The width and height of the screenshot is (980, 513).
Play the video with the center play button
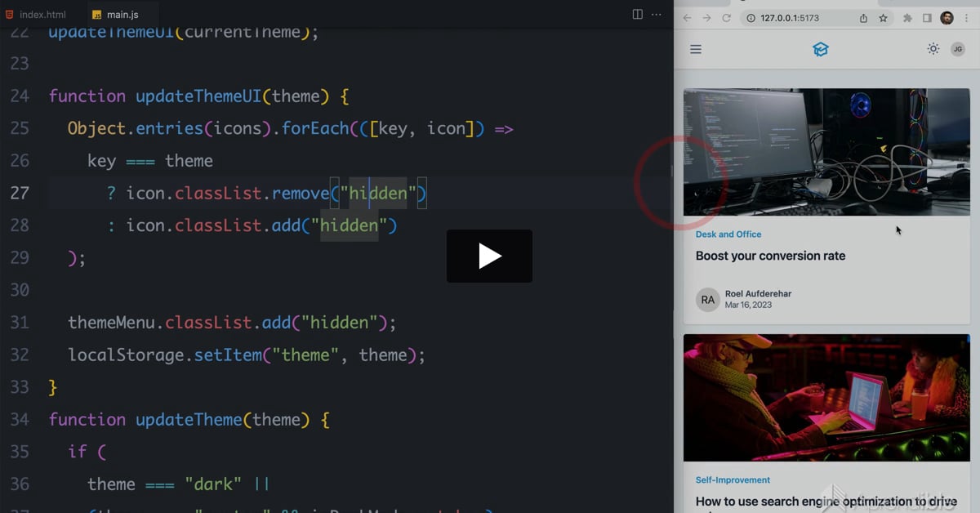[x=489, y=256]
